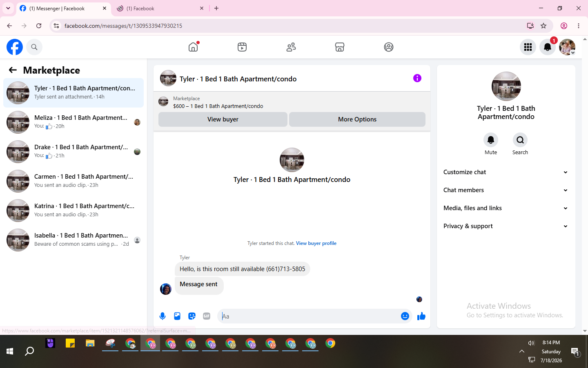Click Tyler's message with the phone number

tap(243, 269)
